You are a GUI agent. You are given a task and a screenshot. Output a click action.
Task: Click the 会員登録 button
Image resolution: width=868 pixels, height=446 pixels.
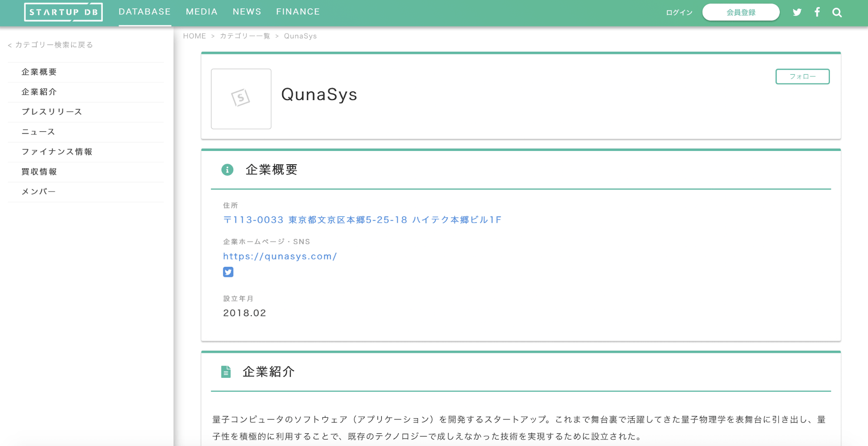pyautogui.click(x=741, y=12)
